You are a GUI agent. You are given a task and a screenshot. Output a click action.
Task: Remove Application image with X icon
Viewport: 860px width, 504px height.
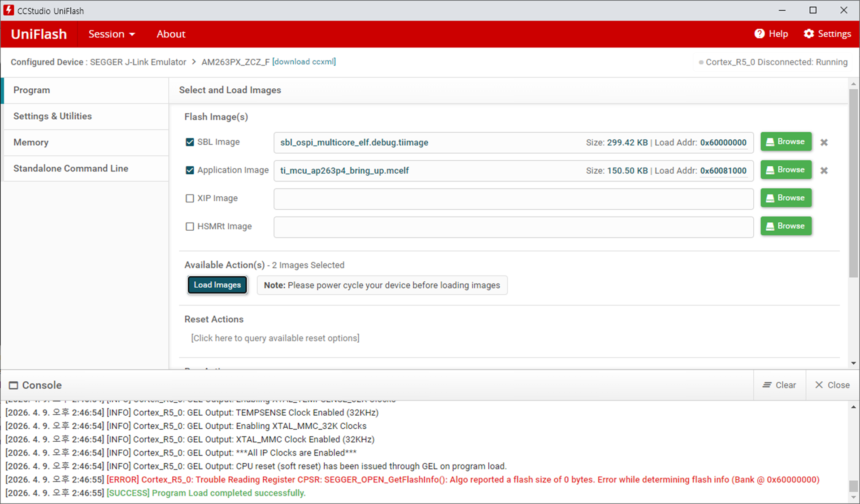click(x=824, y=171)
